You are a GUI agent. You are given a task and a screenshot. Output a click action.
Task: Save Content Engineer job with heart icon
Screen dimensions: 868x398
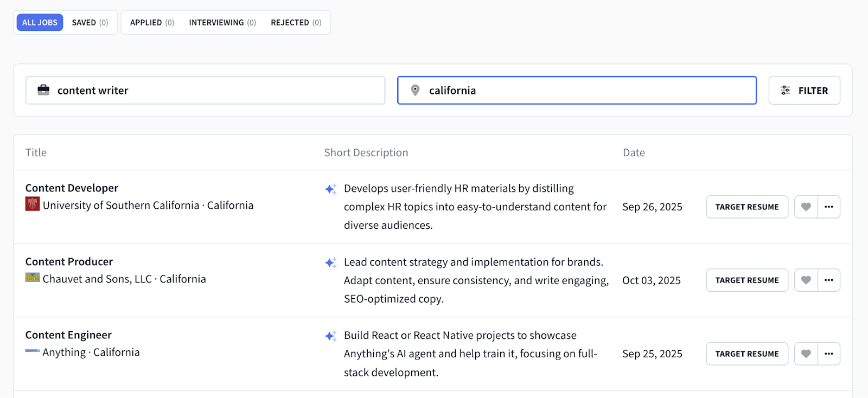[x=806, y=354]
